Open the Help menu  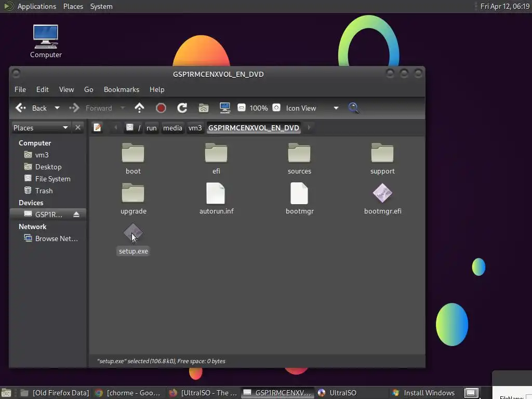(157, 89)
